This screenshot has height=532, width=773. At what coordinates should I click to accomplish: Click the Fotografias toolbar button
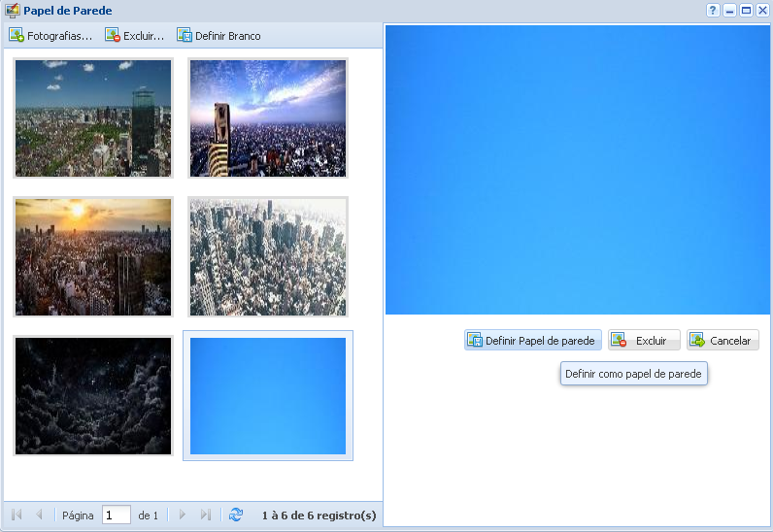(x=50, y=36)
